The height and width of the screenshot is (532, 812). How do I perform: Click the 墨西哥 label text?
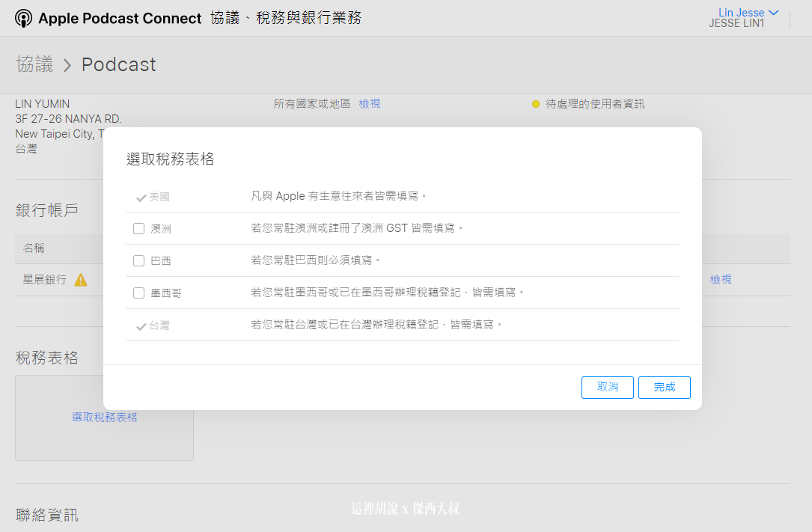pyautogui.click(x=165, y=293)
